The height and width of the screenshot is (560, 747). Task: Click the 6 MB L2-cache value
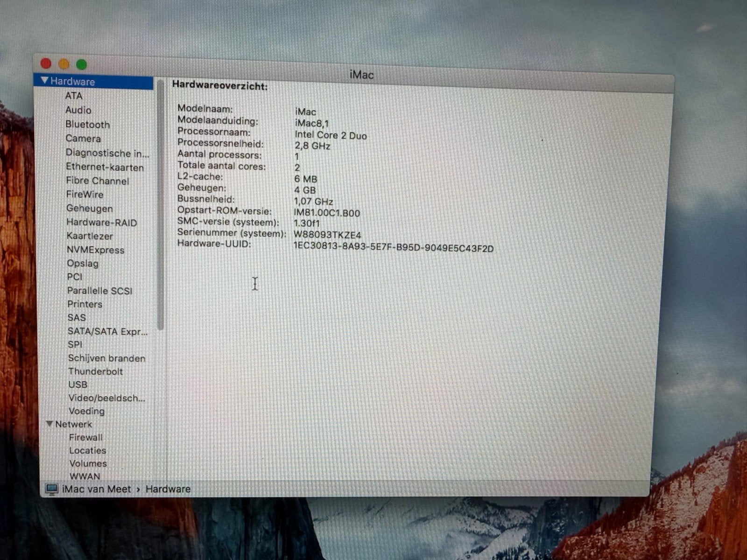click(306, 179)
